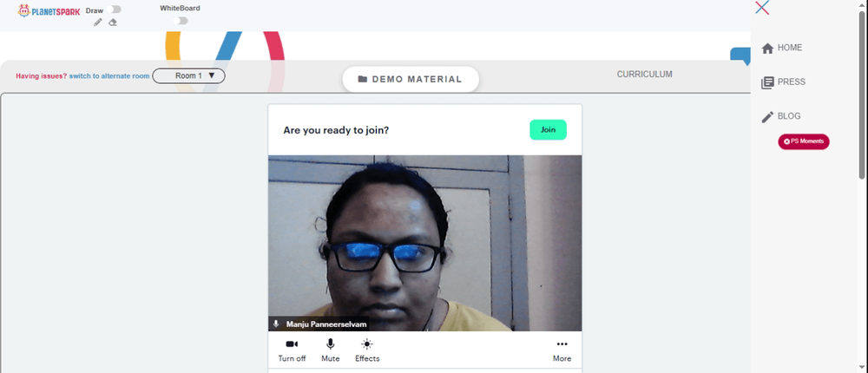Click the Blog pencil icon

click(767, 117)
